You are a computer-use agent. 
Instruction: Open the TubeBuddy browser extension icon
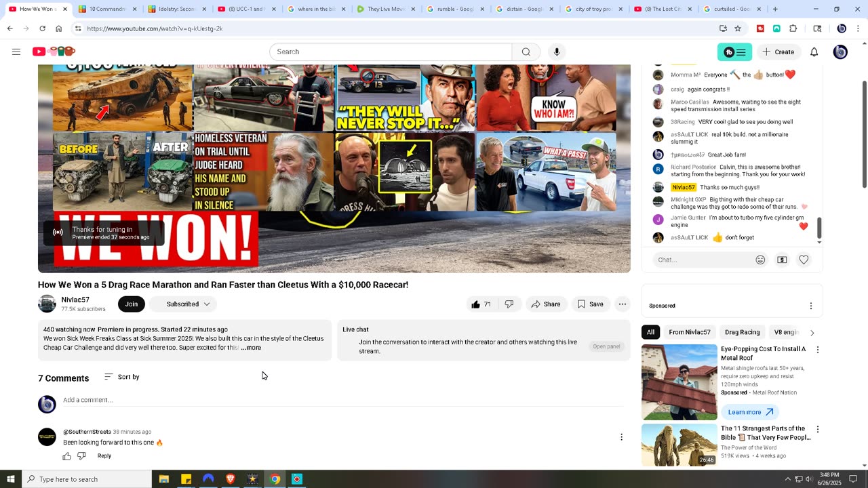(x=761, y=28)
